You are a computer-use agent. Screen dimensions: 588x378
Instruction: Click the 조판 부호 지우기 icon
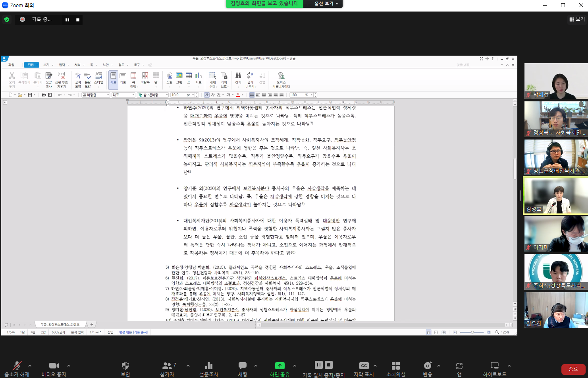(62, 80)
